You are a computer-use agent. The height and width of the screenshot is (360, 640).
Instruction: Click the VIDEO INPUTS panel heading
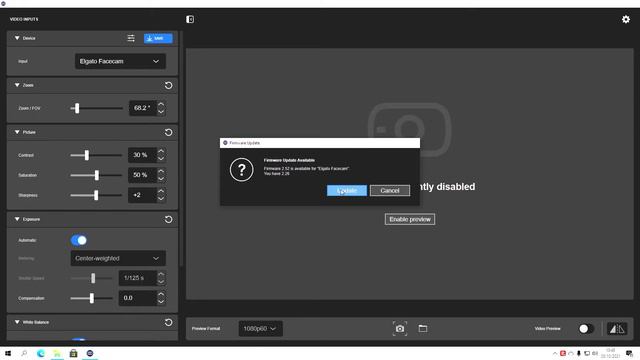pos(24,19)
